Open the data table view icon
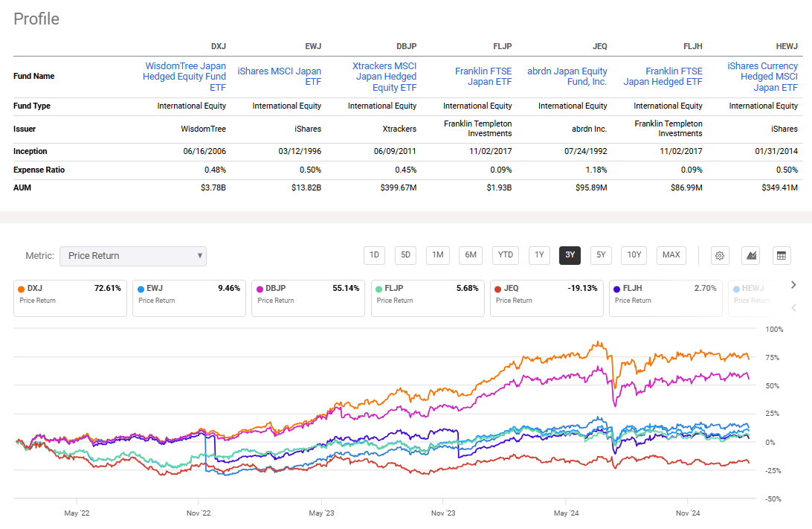812x529 pixels. pos(781,254)
